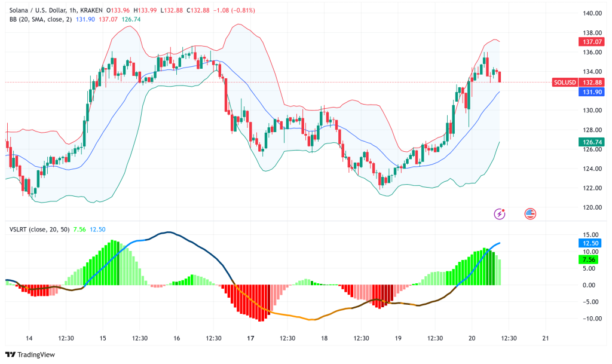Click the date label 14 on the time axis
The image size is (612, 364).
29,338
